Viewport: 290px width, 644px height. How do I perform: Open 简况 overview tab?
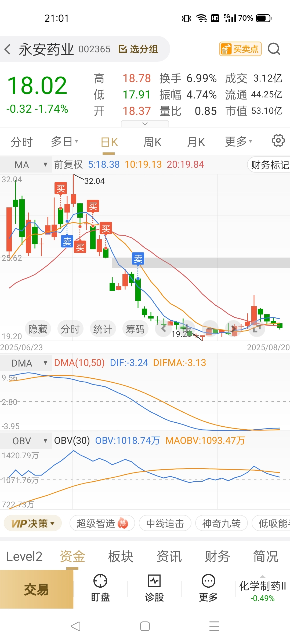pos(266,557)
